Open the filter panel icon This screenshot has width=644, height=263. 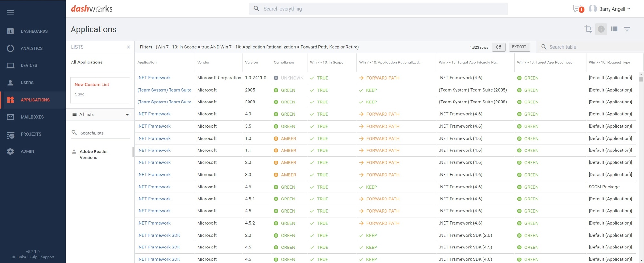click(627, 29)
